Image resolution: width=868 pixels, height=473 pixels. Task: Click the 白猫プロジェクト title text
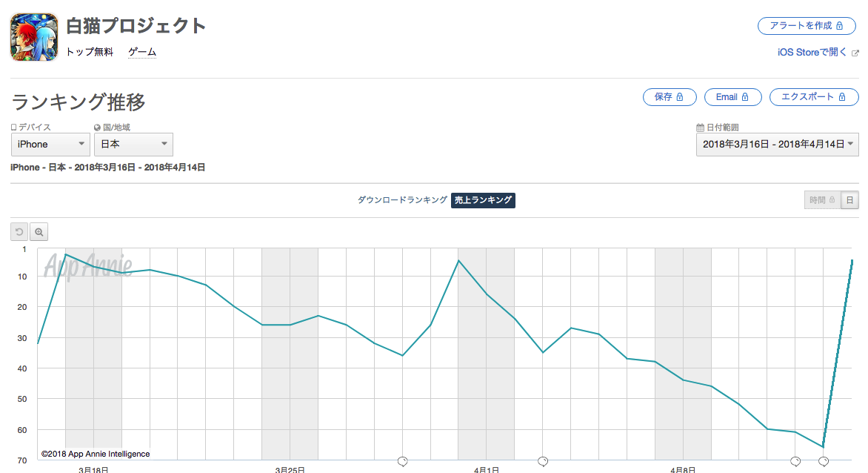pyautogui.click(x=136, y=25)
